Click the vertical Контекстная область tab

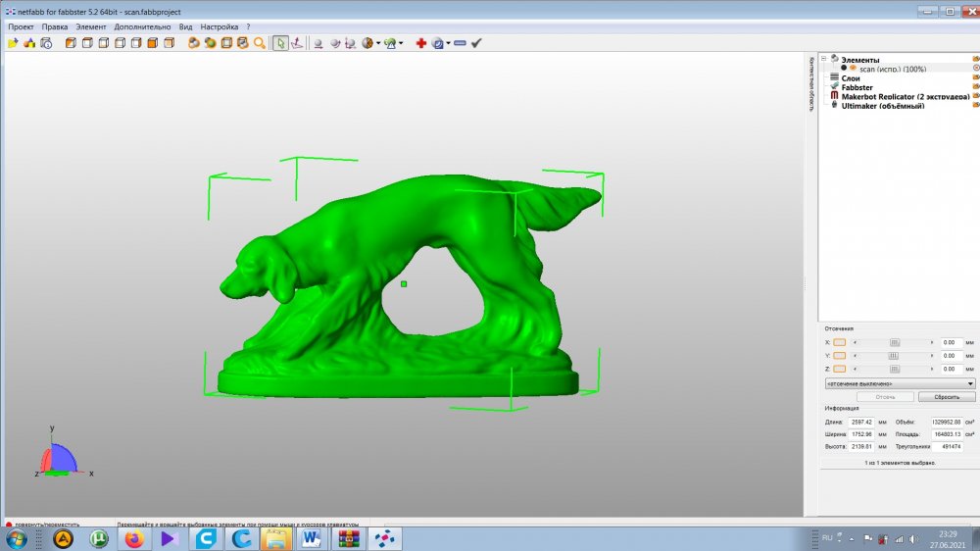pos(811,84)
